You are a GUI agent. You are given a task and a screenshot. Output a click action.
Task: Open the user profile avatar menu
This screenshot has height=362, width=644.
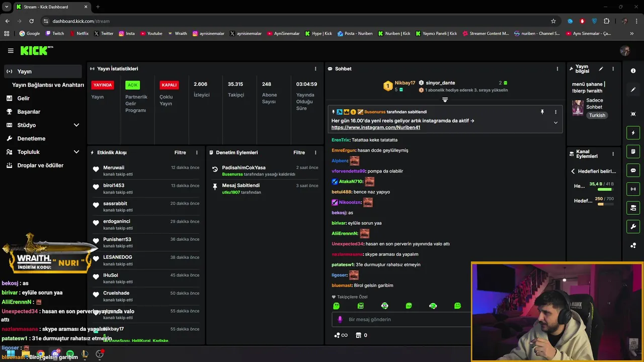[x=625, y=51]
